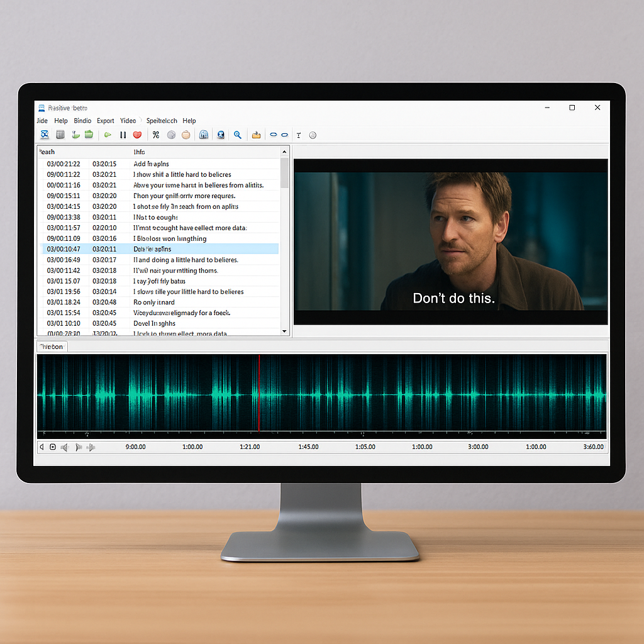Open the Export menu
644x644 pixels.
click(x=106, y=121)
